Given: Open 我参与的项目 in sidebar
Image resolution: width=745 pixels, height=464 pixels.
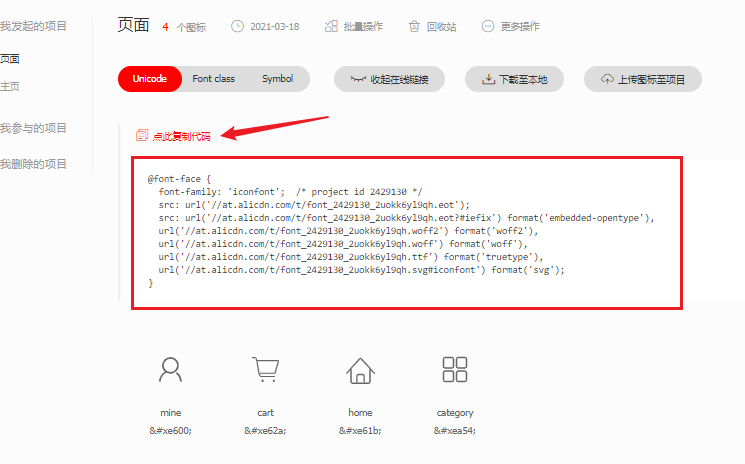Looking at the screenshot, I should (x=33, y=128).
